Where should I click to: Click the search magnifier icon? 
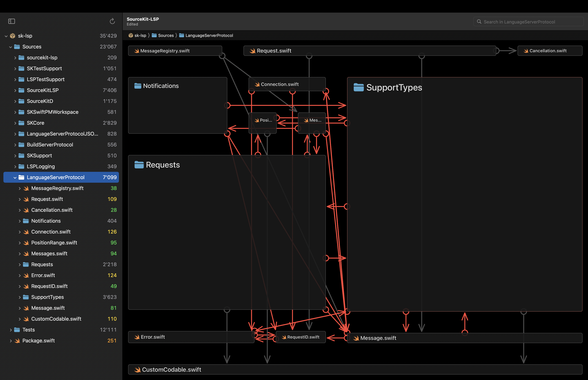[x=479, y=22]
